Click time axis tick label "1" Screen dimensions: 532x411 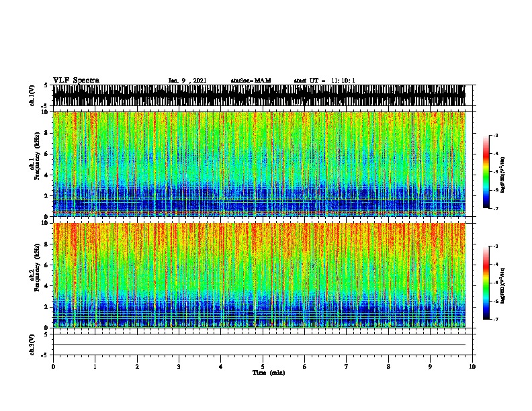(x=95, y=367)
